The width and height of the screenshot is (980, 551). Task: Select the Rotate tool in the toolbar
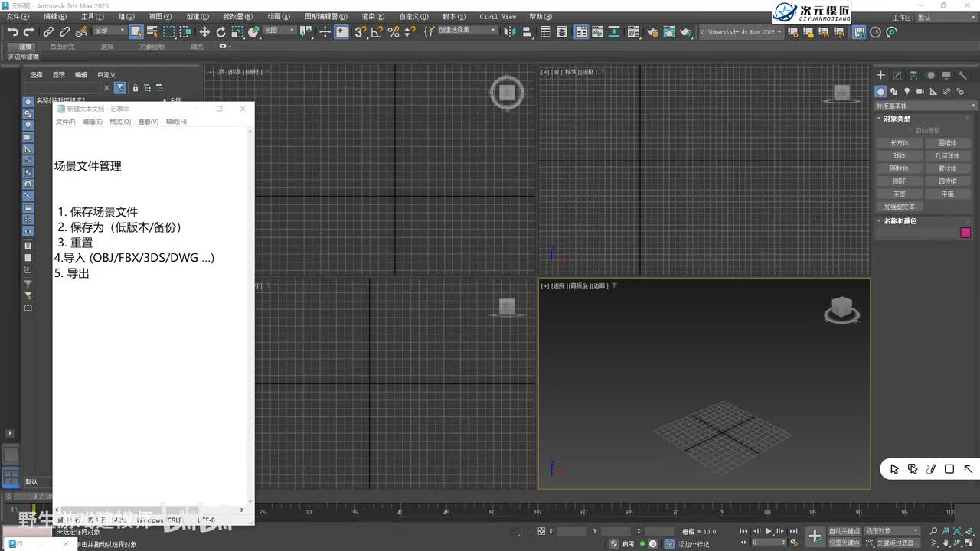[220, 31]
